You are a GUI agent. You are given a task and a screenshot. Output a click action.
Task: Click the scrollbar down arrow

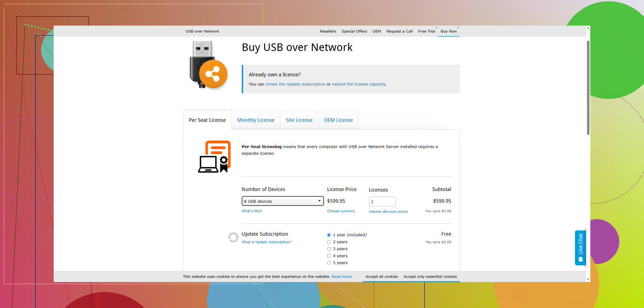pyautogui.click(x=588, y=279)
